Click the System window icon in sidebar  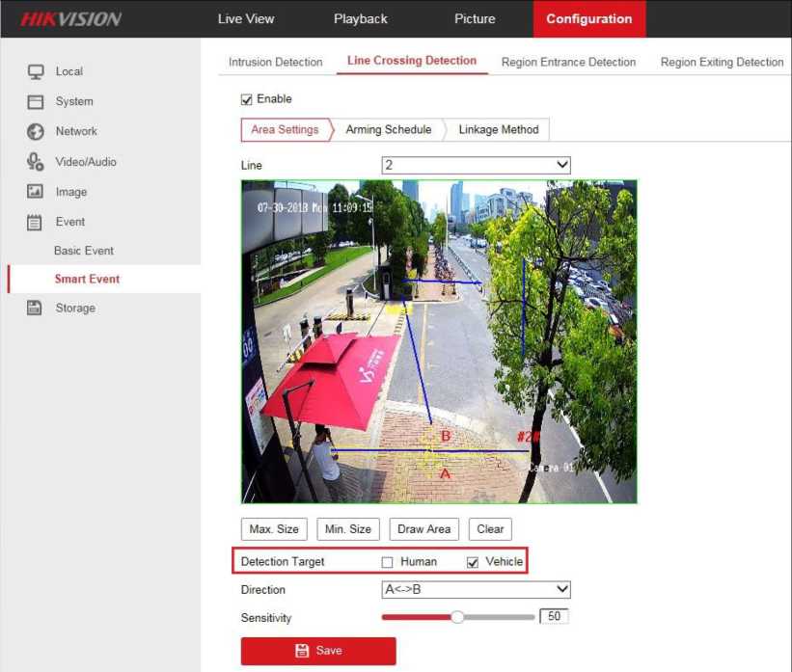pyautogui.click(x=36, y=101)
